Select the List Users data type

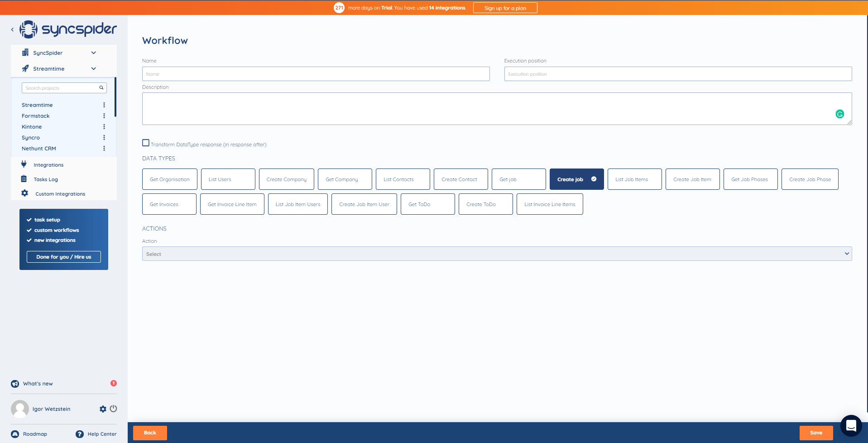(x=228, y=179)
